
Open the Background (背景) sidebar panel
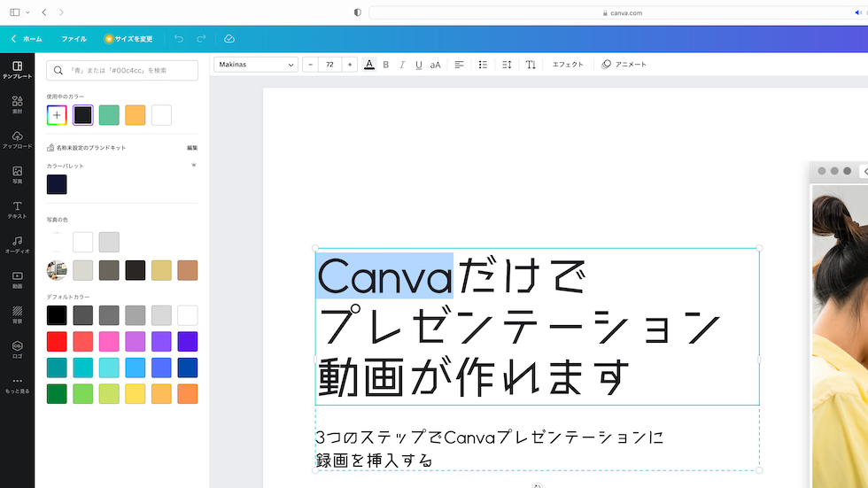point(17,314)
